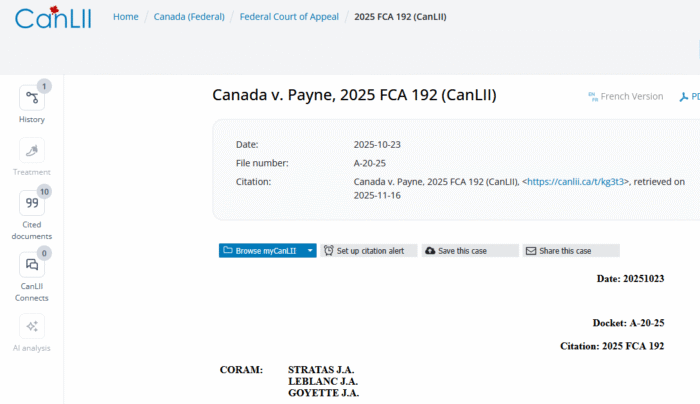Click the Browse myCanLII button
Viewport: 700px width, 404px height.
[262, 251]
